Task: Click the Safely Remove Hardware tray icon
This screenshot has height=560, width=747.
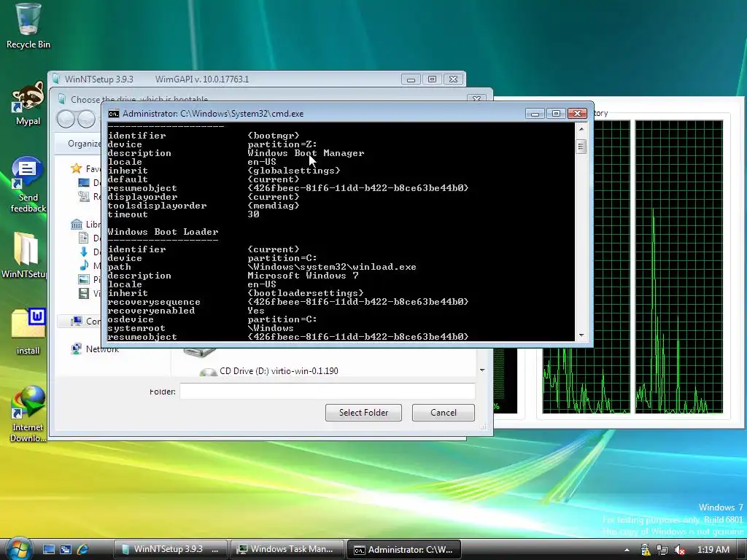Action: tap(646, 550)
